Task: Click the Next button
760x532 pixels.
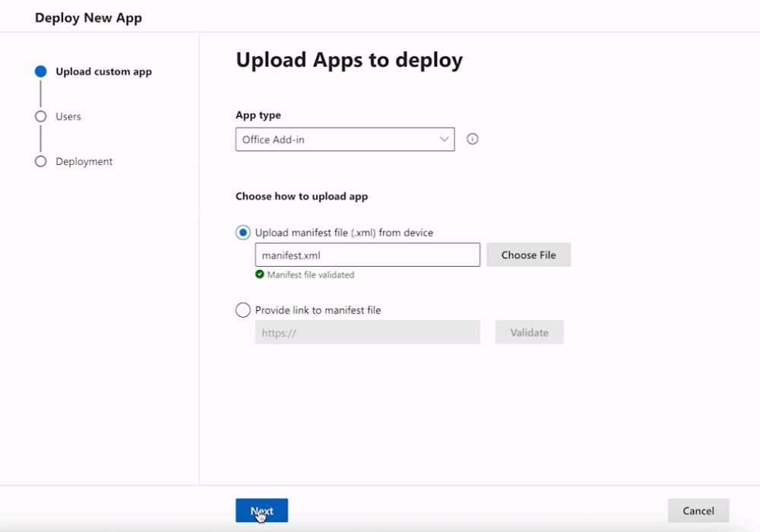Action: [261, 511]
